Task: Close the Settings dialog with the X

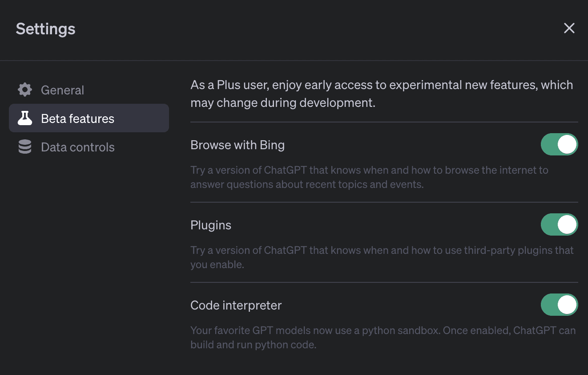Action: (x=569, y=29)
